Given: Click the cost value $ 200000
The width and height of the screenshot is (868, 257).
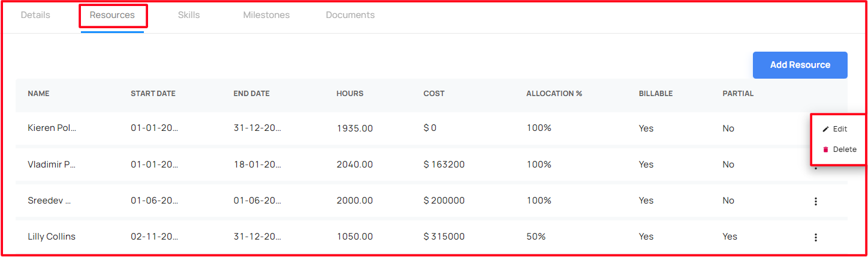Looking at the screenshot, I should tap(444, 201).
